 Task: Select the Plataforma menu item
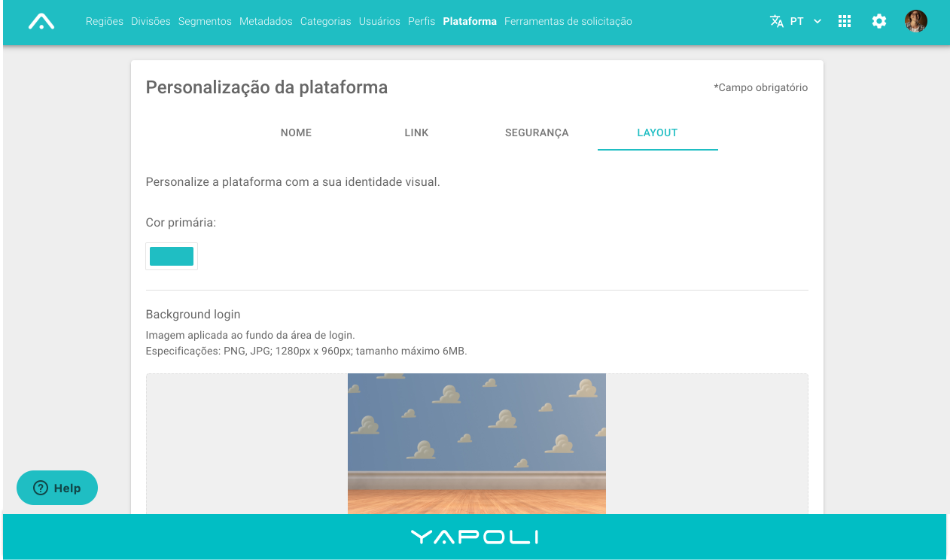pyautogui.click(x=470, y=21)
